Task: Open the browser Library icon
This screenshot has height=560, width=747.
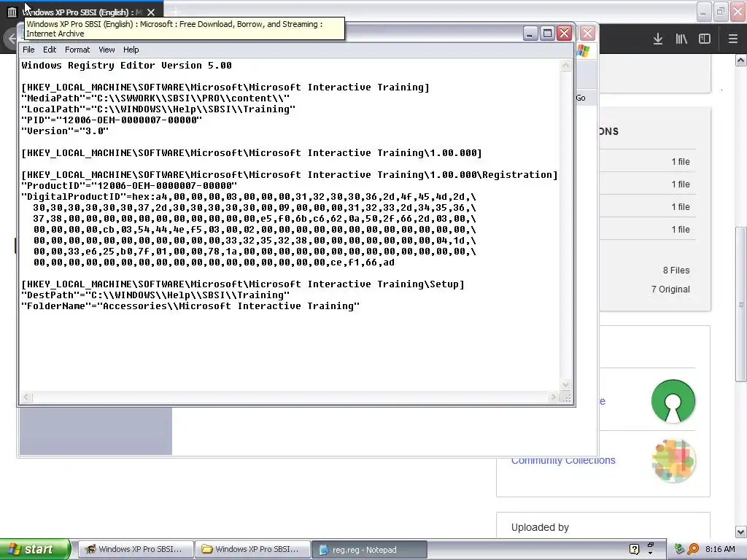Action: coord(681,39)
